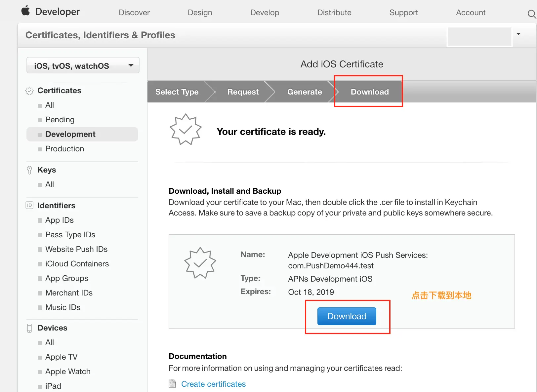Click the Identifiers section ID icon

click(x=29, y=205)
